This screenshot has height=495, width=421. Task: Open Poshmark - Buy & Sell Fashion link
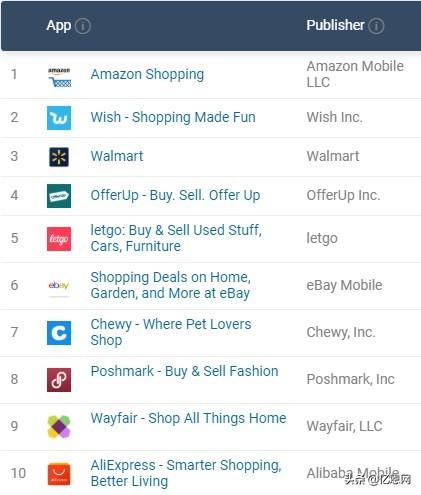pos(184,371)
